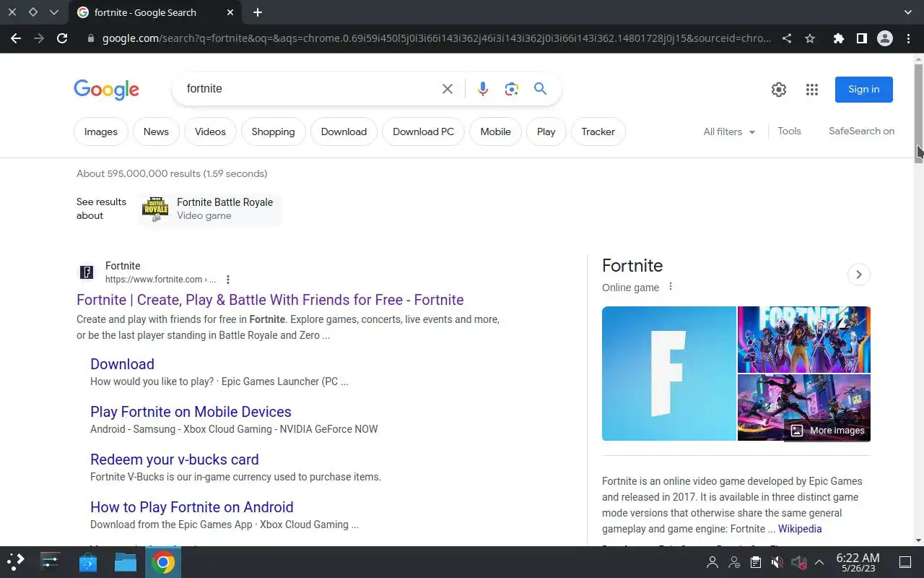Open Fortnite Battle Royale video game card
This screenshot has height=578, width=924.
tap(209, 209)
